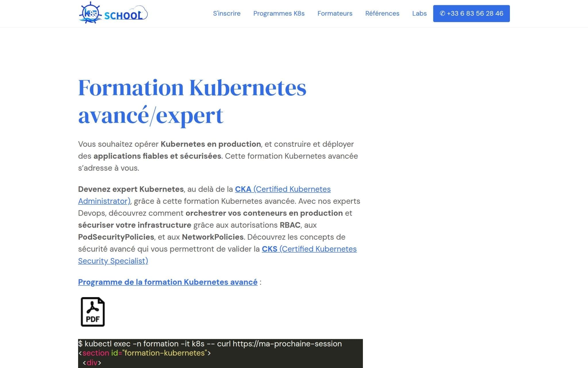Open the PDF program file icon
The width and height of the screenshot is (588, 368).
point(93,312)
